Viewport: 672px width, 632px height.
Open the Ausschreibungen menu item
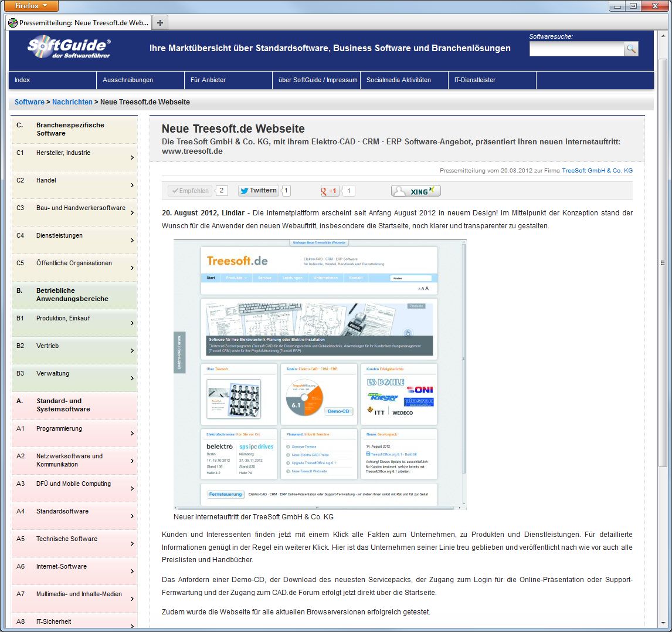128,80
